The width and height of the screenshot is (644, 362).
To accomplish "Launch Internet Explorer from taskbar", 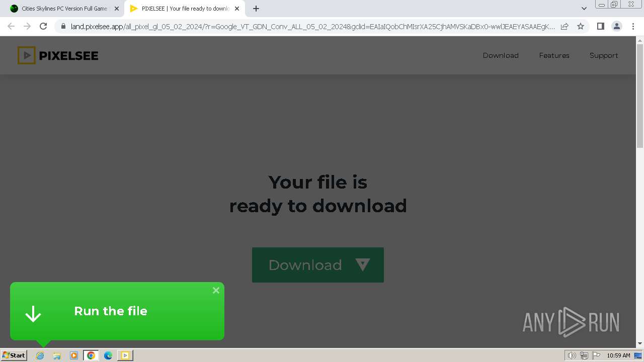I will click(40, 355).
